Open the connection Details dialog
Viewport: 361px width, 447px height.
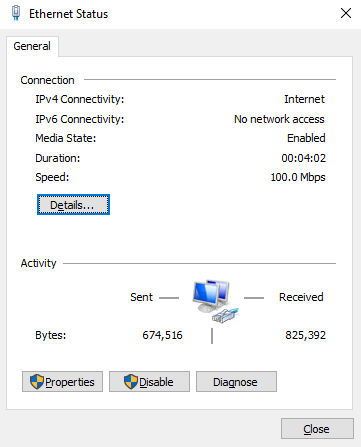(73, 205)
